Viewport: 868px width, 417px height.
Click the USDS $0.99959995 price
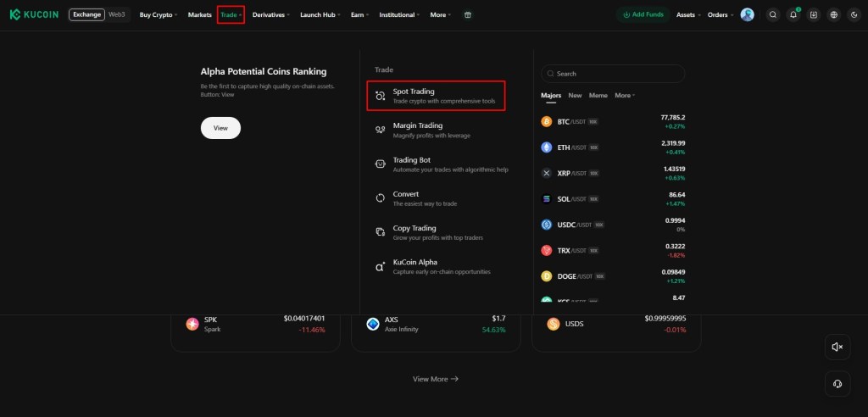pyautogui.click(x=665, y=319)
